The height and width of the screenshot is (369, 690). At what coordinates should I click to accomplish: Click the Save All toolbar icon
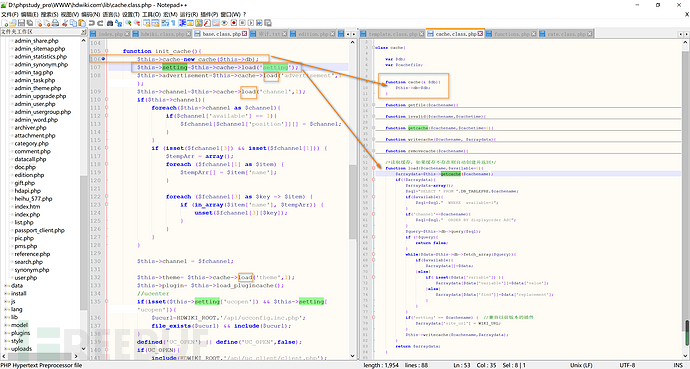pos(29,23)
